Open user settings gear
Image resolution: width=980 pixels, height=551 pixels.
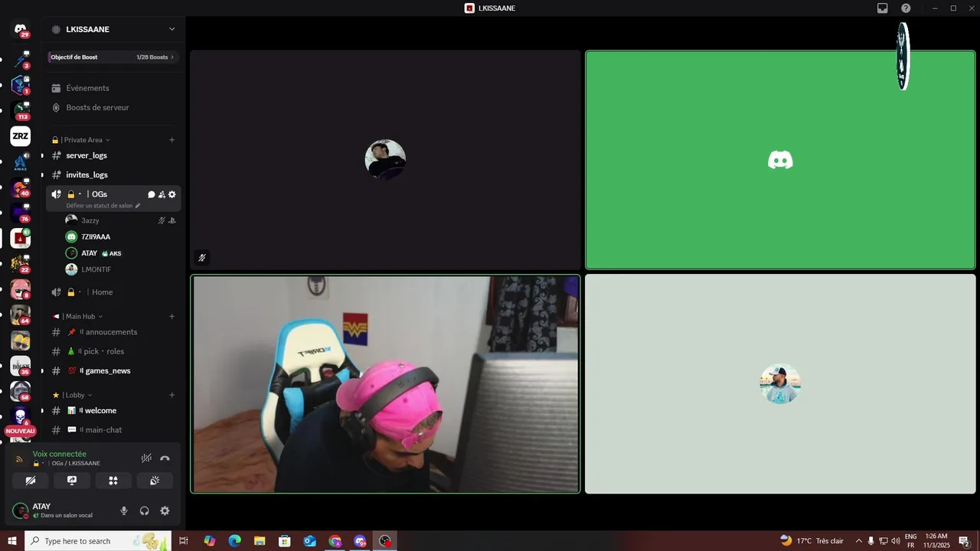point(165,510)
